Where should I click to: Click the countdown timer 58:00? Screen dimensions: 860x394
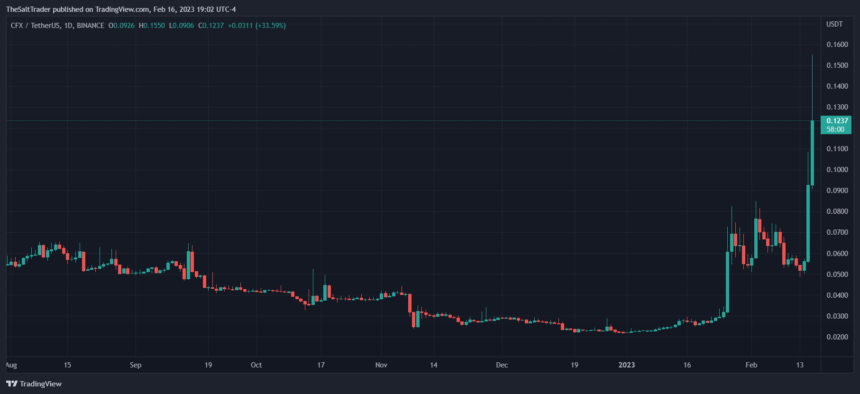[x=835, y=129]
